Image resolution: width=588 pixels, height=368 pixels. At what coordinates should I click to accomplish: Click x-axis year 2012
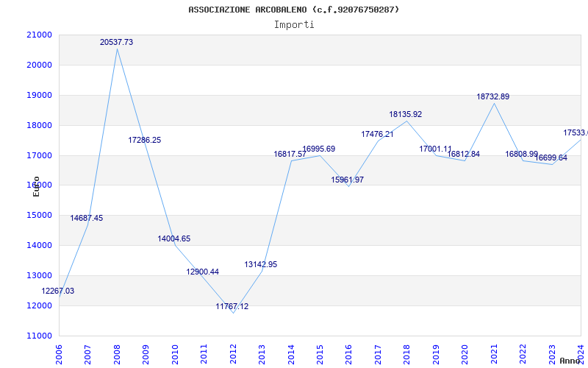(233, 354)
